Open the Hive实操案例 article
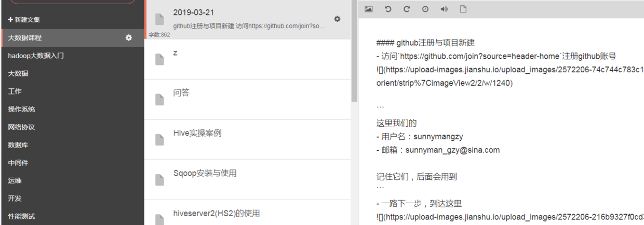 248,139
